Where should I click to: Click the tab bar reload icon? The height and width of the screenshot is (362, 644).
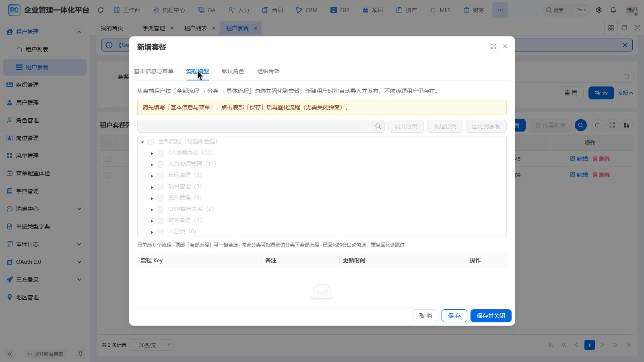624,28
